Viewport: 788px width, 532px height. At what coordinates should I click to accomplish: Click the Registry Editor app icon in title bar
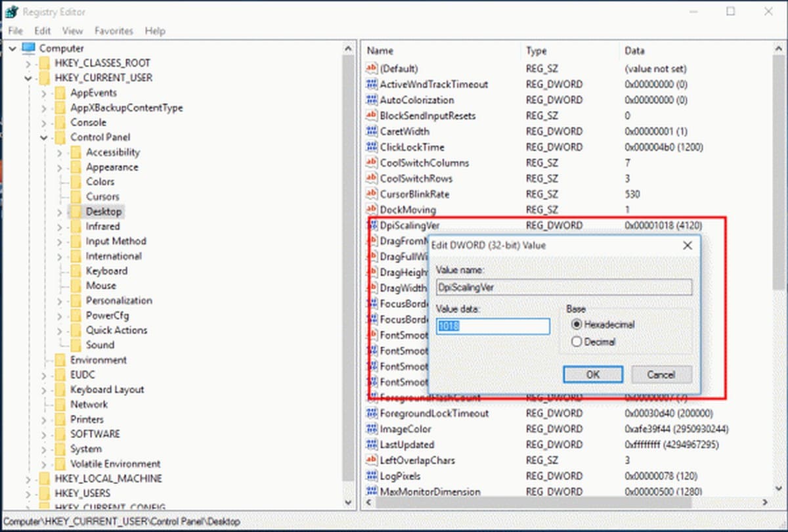tap(12, 12)
